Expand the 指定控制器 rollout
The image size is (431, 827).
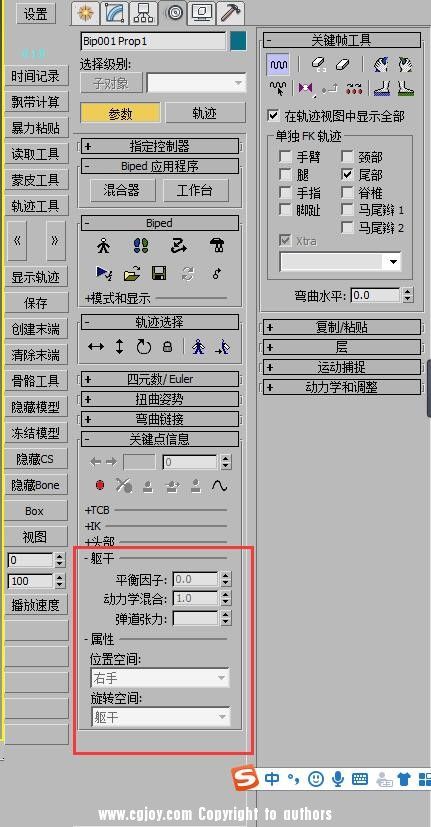pos(159,146)
